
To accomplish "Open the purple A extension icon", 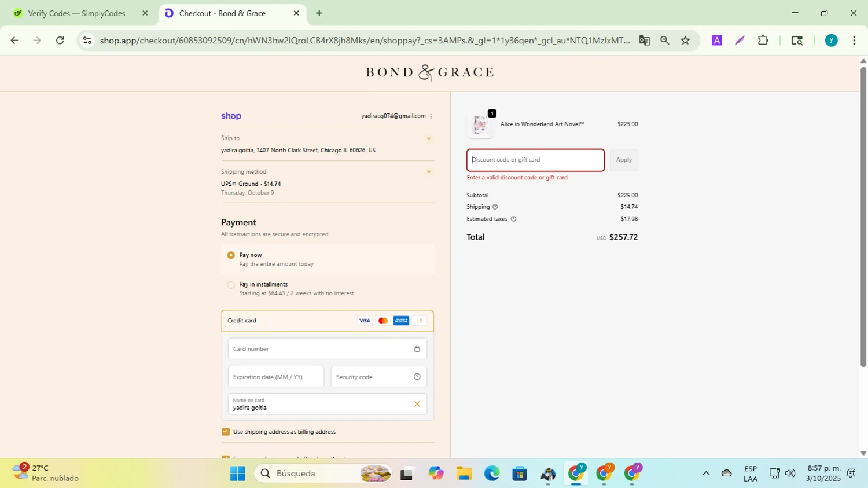I will pyautogui.click(x=717, y=41).
